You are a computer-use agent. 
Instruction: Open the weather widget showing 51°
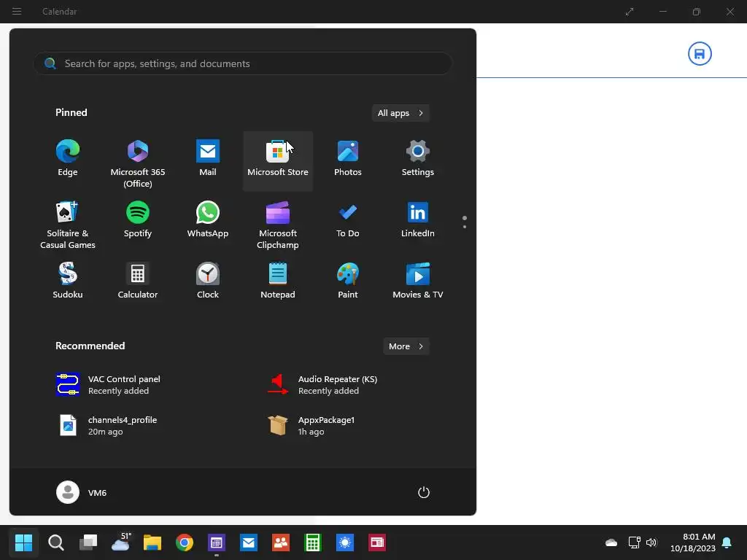(120, 542)
